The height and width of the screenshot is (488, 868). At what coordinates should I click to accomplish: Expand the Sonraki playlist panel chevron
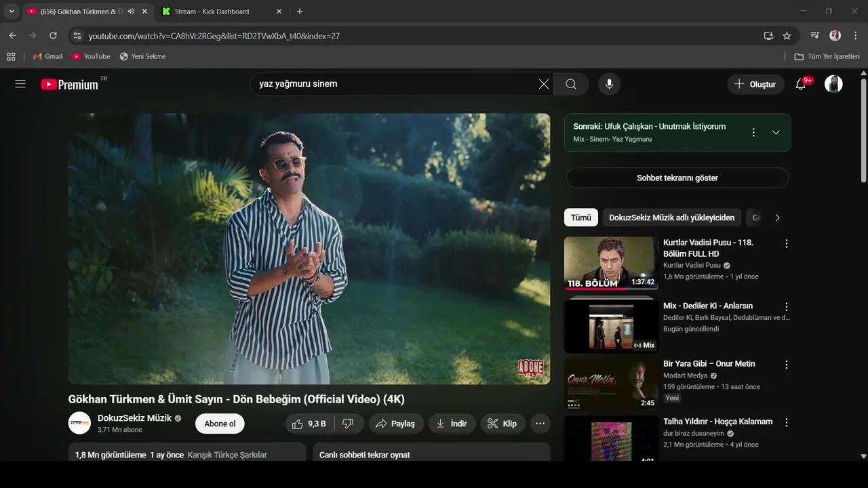(x=776, y=132)
